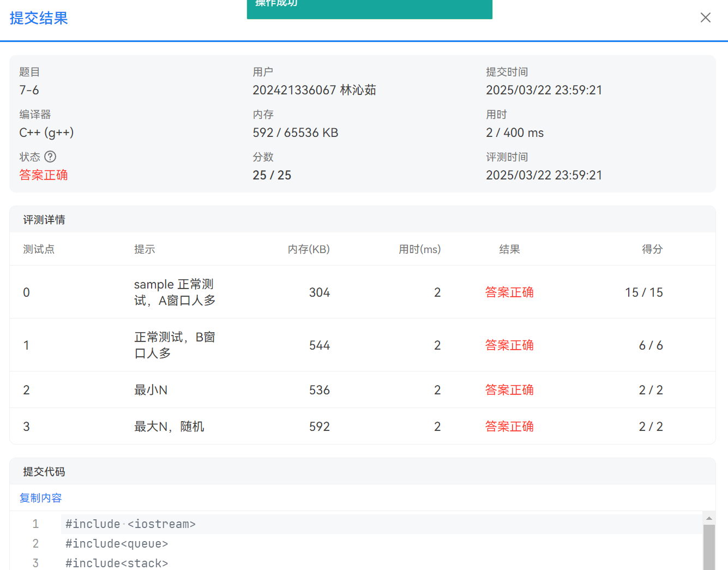Click the 得分 column header
This screenshot has height=570, width=728.
tap(652, 249)
